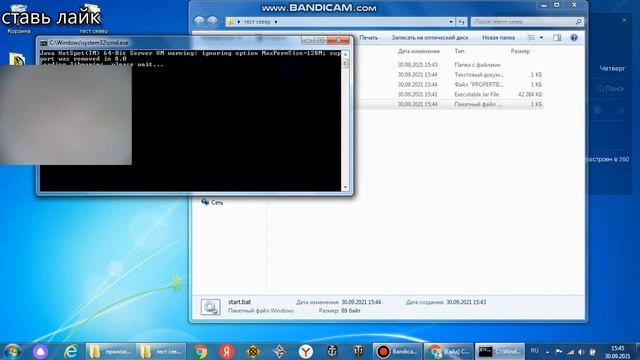Open the yellow cross emblem taskbar icon
Viewport: 640px width, 360px height.
coord(253,351)
